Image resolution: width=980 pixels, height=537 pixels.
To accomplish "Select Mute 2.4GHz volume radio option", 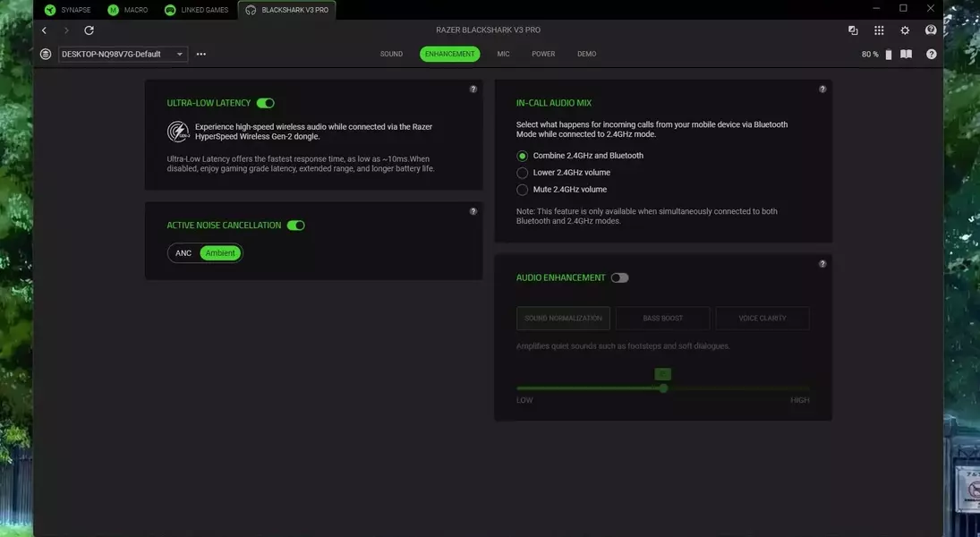I will click(x=523, y=190).
